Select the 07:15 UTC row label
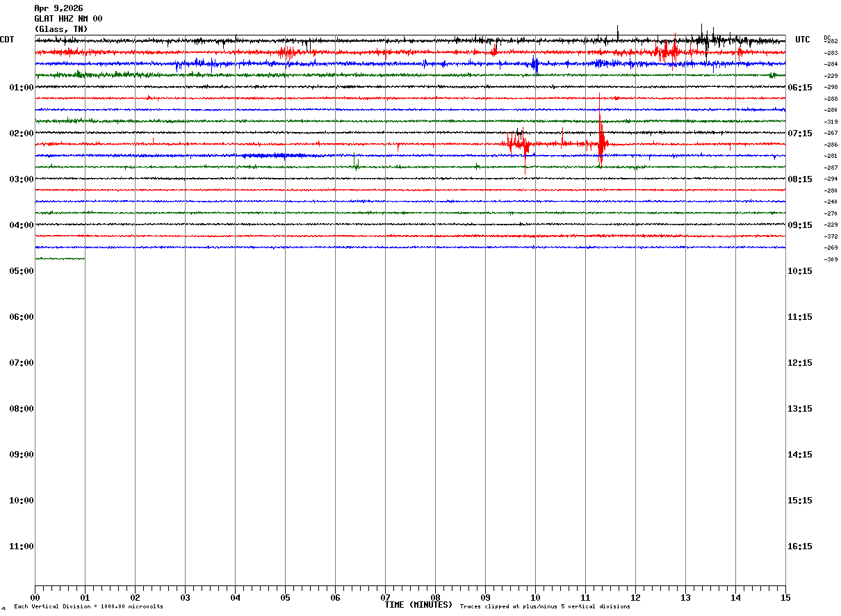 click(800, 133)
